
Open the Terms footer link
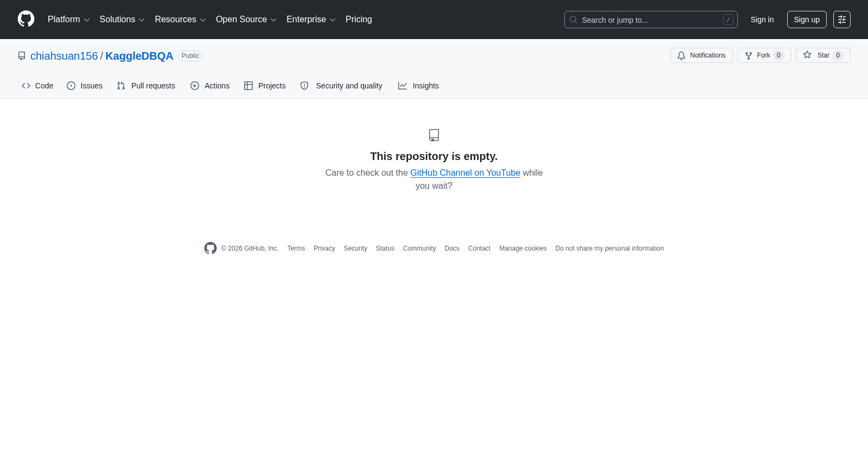click(296, 248)
